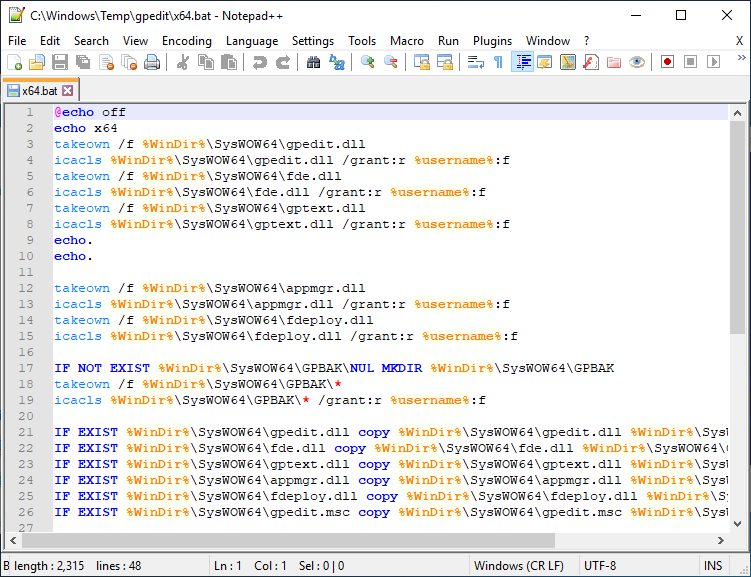Open a file using the folder icon
Viewport: 751px width, 577px height.
point(37,62)
